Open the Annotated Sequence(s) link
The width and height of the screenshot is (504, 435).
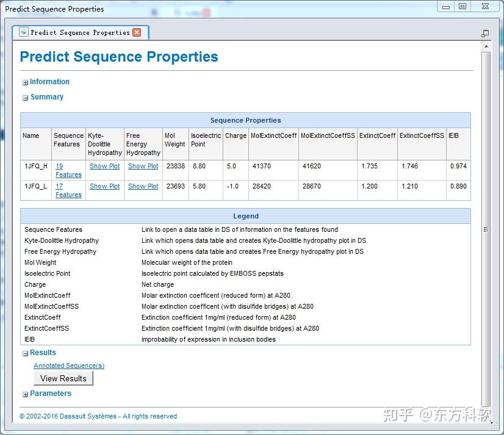tap(69, 365)
